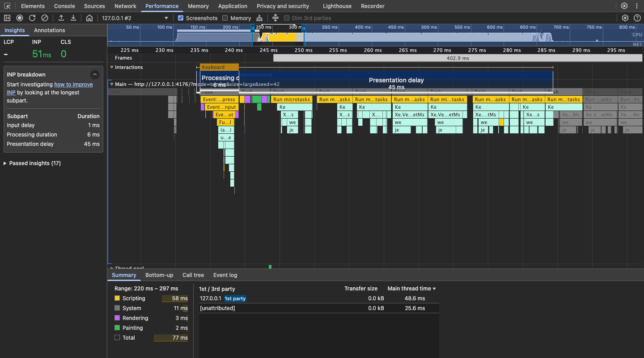Open DevTools settings gear in top bar
The image size is (644, 358).
624,6
